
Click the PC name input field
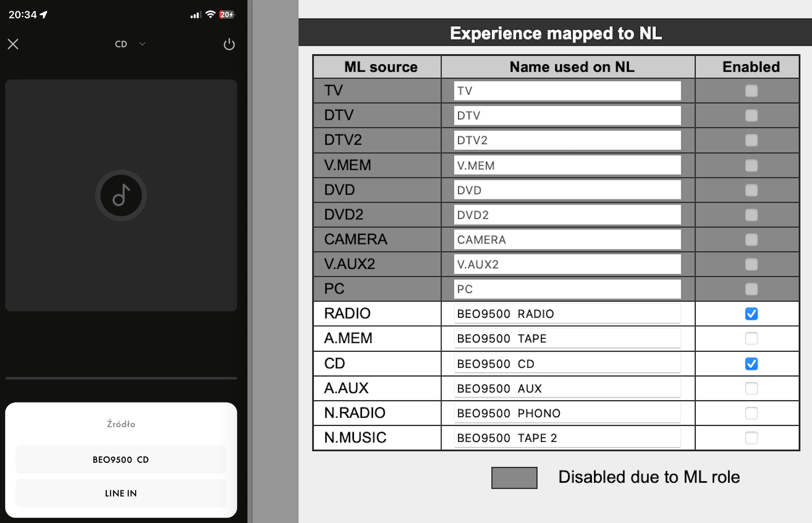pos(567,289)
